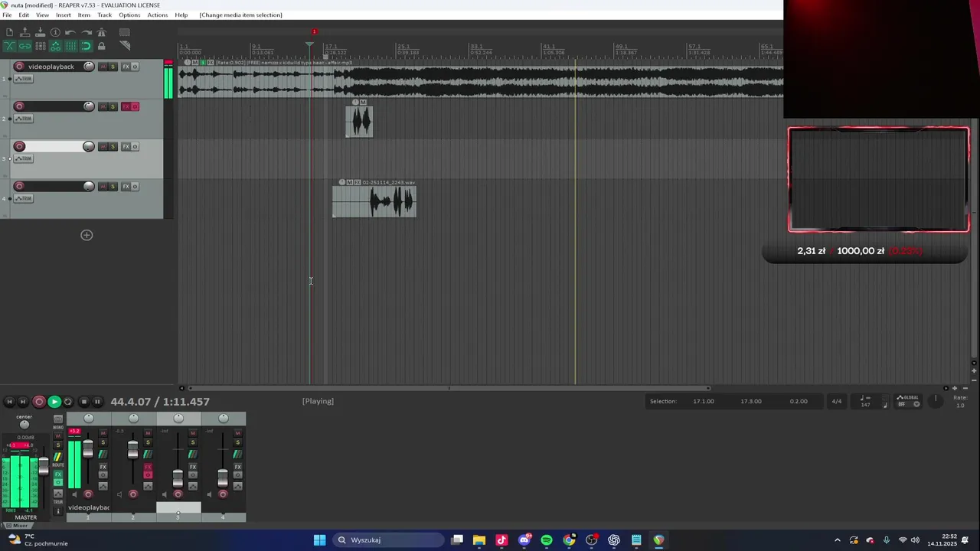The image size is (980, 551).
Task: Click the green Play button
Action: 54,402
